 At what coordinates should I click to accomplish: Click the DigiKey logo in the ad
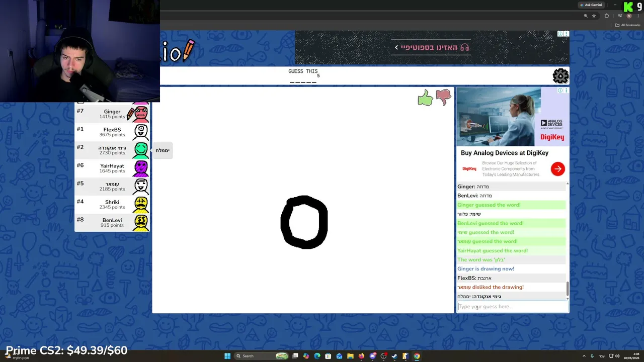coord(469,169)
